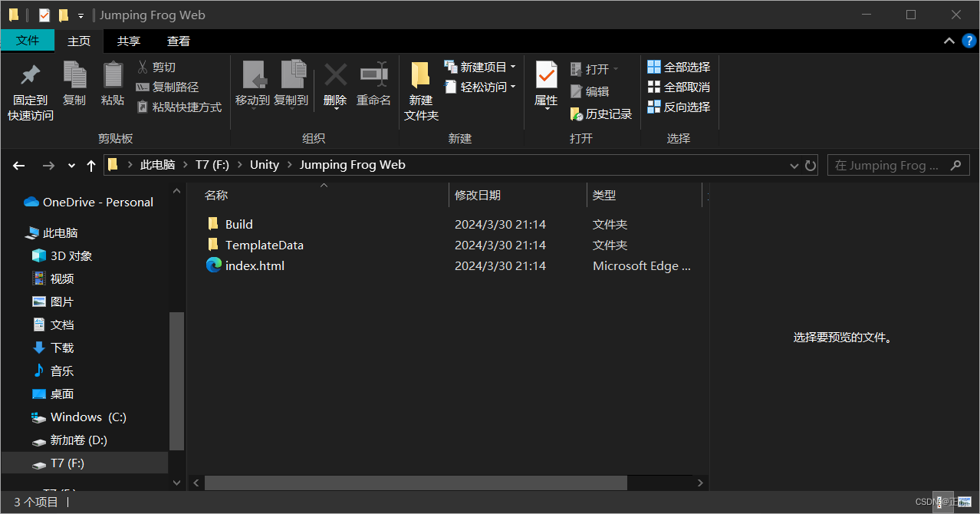Image resolution: width=980 pixels, height=514 pixels.
Task: Click Select All in the ribbon
Action: (679, 68)
